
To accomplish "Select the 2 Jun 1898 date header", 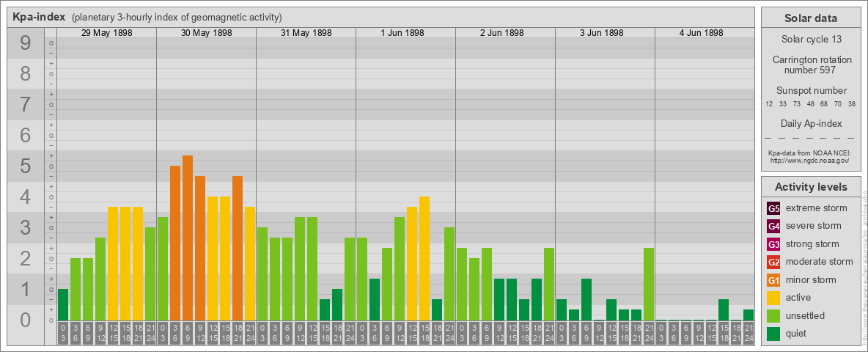I will [502, 33].
